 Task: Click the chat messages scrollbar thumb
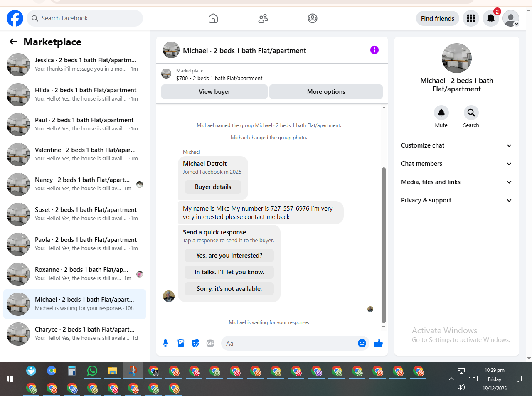point(384,245)
